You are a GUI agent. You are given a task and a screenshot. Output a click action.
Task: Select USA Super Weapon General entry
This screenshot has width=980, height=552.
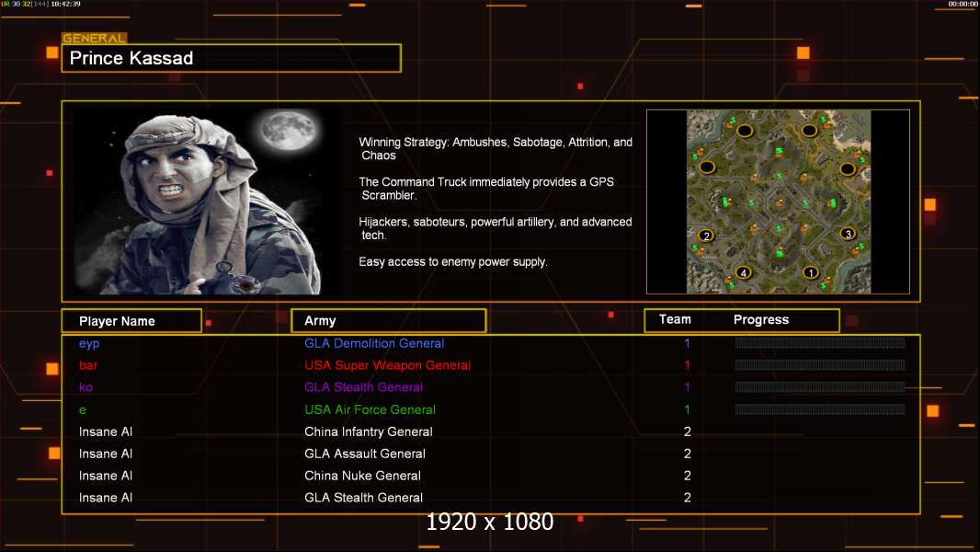point(387,366)
